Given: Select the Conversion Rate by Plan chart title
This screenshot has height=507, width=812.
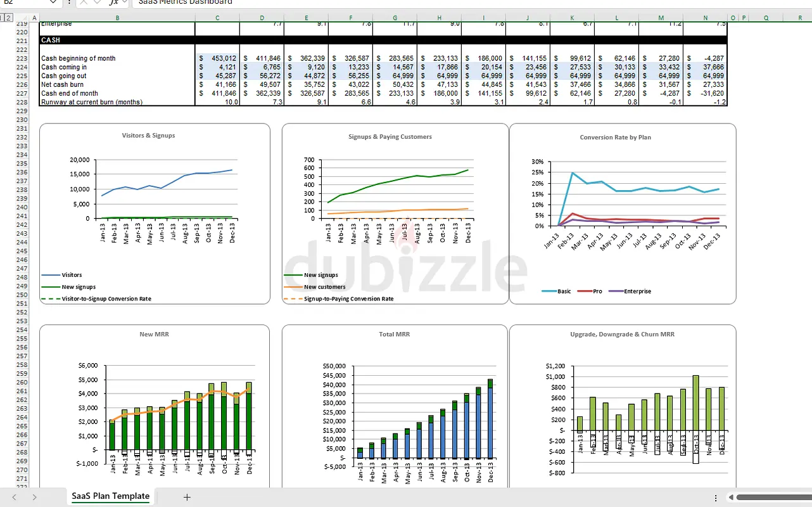Looking at the screenshot, I should pos(615,137).
